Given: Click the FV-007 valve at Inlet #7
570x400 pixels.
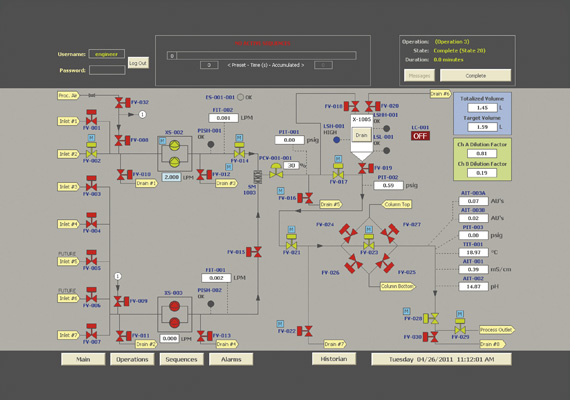Looking at the screenshot, I should pos(92,331).
